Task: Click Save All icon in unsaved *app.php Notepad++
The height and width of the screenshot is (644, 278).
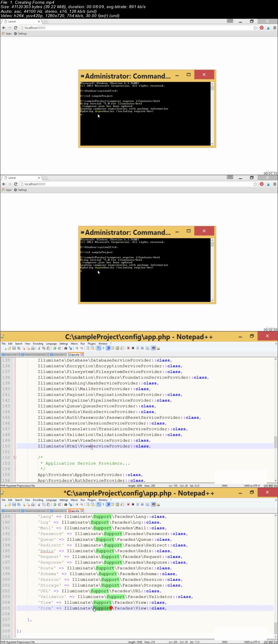Action: pos(19,504)
